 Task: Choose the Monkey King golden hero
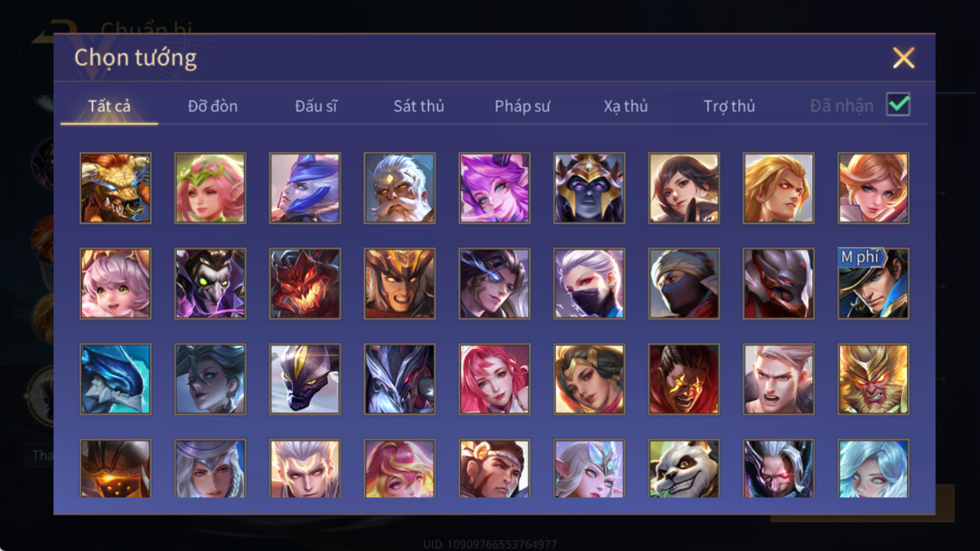pos(873,379)
